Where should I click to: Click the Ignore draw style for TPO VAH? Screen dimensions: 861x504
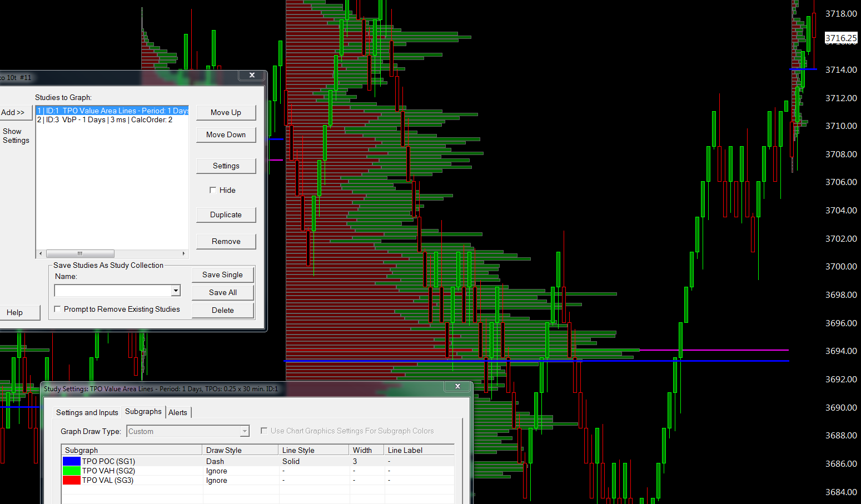click(217, 471)
